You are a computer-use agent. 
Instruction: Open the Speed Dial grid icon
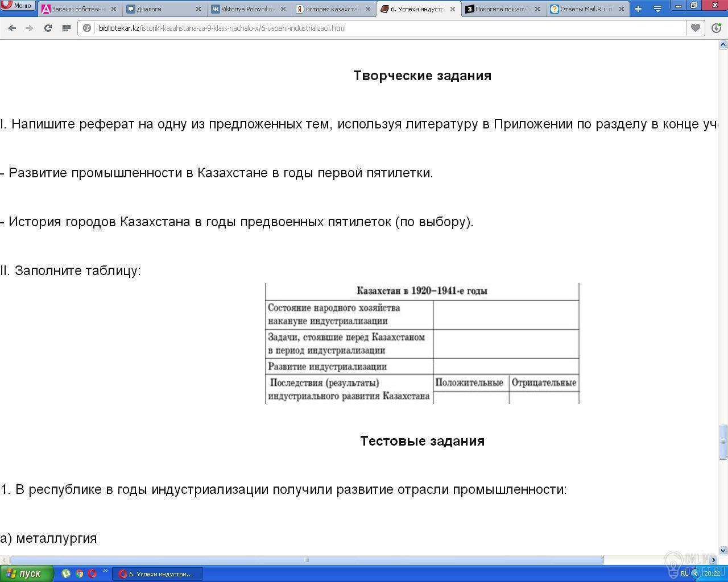[x=67, y=28]
